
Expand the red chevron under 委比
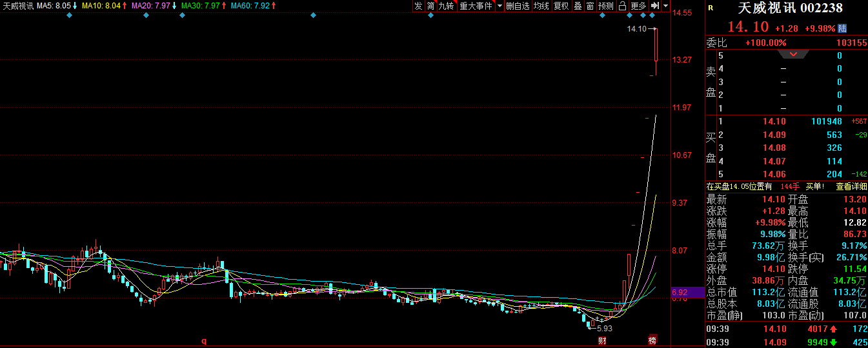tap(794, 54)
